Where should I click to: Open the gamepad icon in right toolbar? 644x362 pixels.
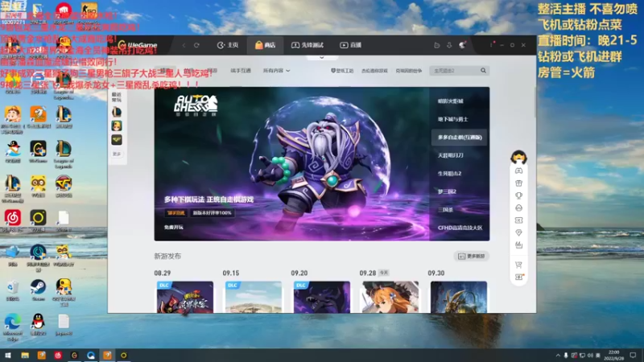coord(518,171)
